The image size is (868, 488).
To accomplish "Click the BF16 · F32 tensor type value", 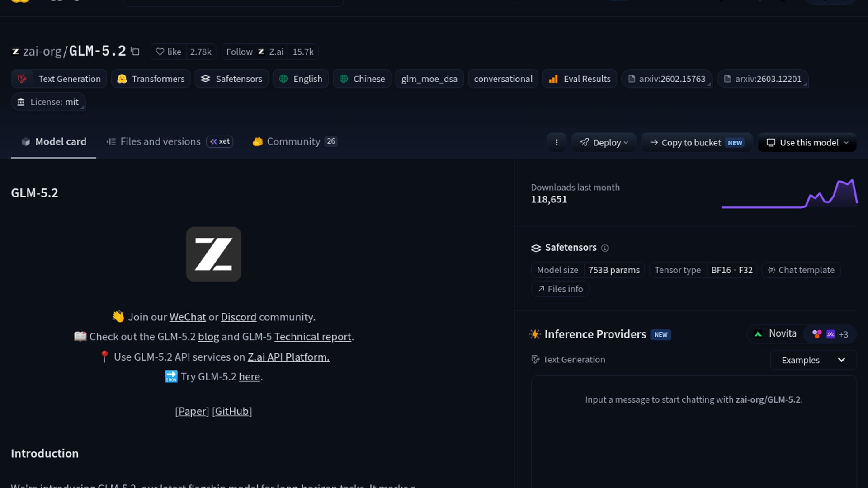I will click(732, 270).
